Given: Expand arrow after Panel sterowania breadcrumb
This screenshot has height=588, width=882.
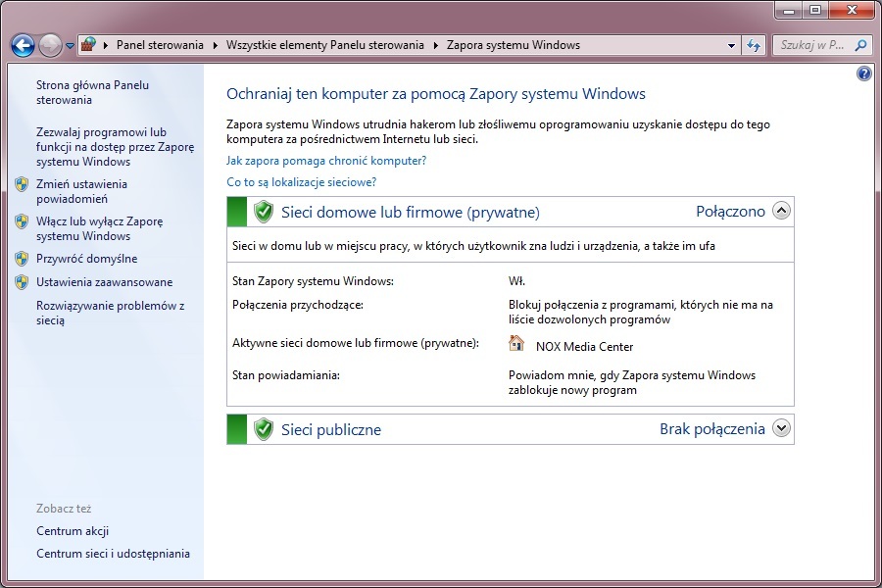Looking at the screenshot, I should tap(215, 46).
